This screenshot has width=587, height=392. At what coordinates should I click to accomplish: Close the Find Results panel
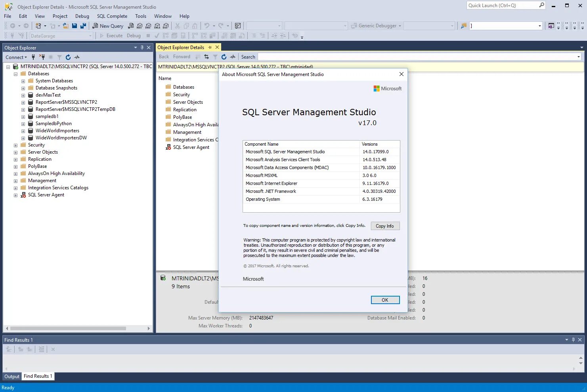pos(580,340)
